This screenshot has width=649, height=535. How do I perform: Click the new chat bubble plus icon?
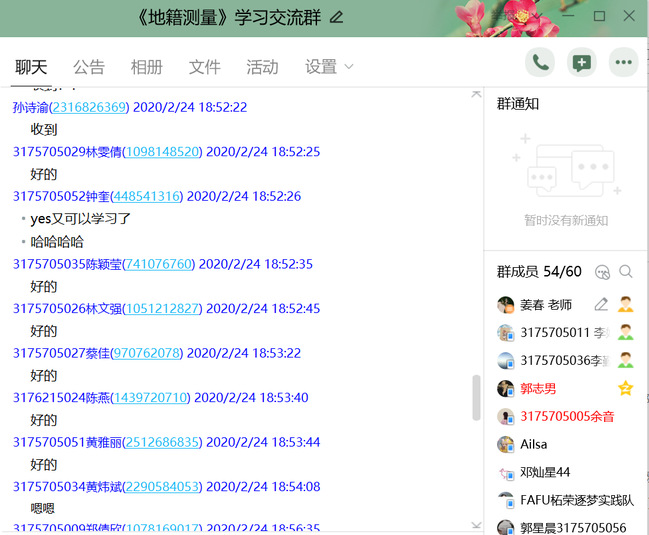[581, 62]
